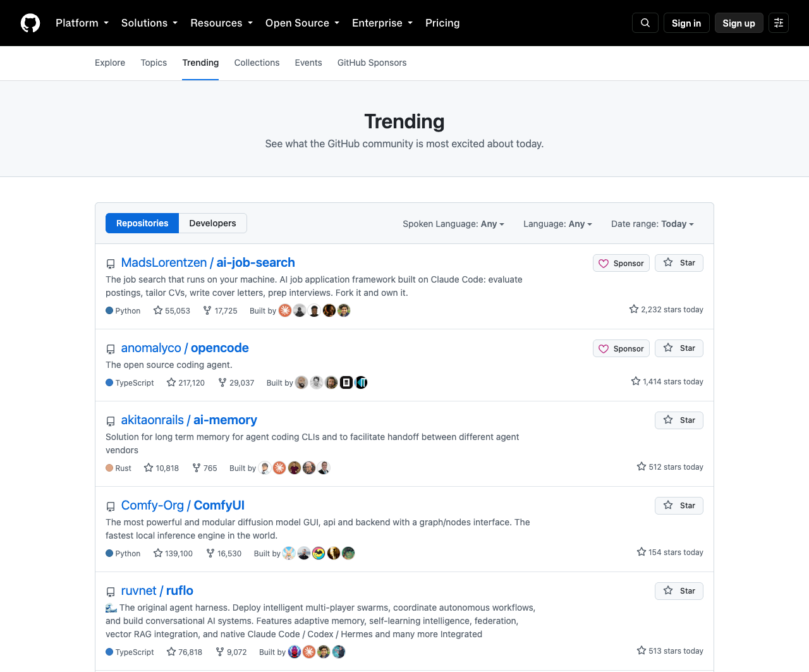Open ruvnet / ruflo repository link
Image resolution: width=809 pixels, height=672 pixels.
(x=157, y=590)
